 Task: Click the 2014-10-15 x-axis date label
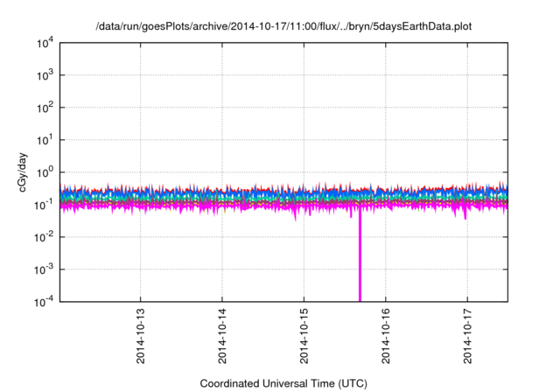pos(304,336)
